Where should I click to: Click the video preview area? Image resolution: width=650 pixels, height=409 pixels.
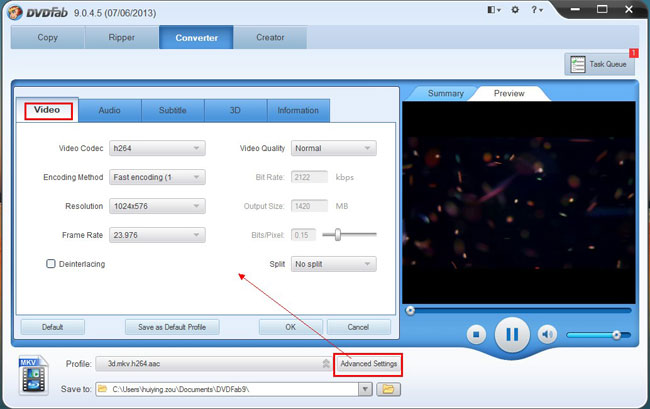[519, 203]
